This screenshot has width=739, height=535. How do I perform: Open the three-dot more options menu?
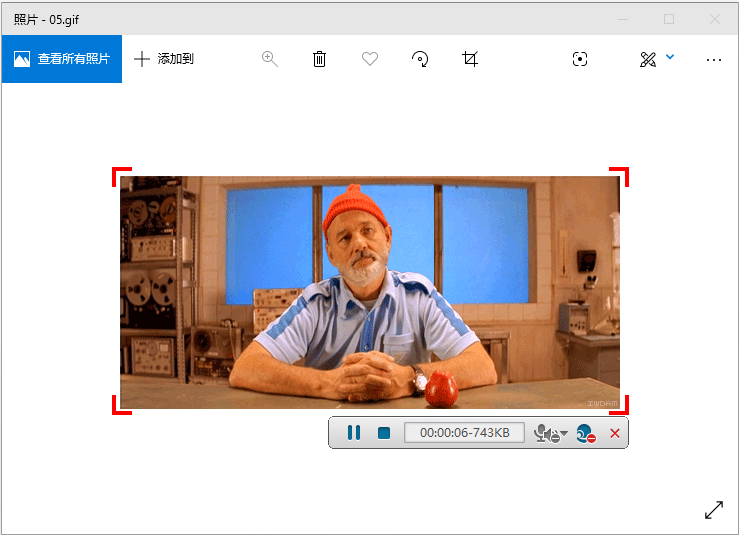[714, 59]
